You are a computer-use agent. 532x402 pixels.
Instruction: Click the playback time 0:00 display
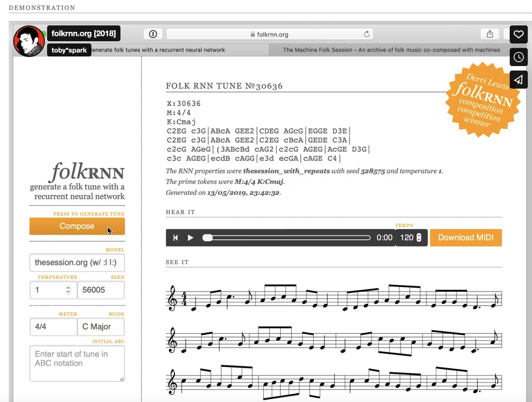[x=385, y=237]
